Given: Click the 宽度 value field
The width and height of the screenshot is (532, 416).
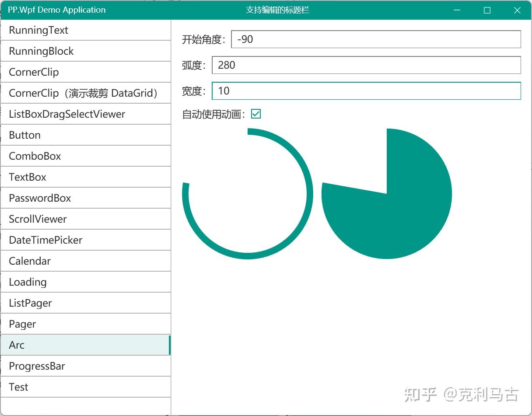Looking at the screenshot, I should point(366,91).
